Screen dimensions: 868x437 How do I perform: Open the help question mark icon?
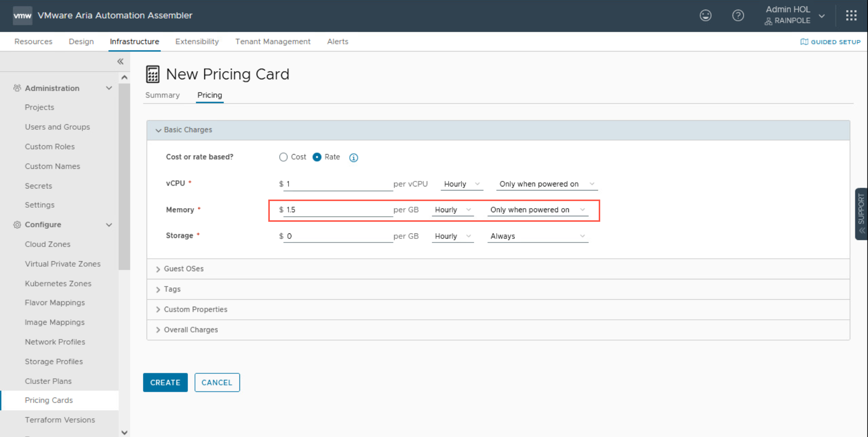click(x=738, y=16)
